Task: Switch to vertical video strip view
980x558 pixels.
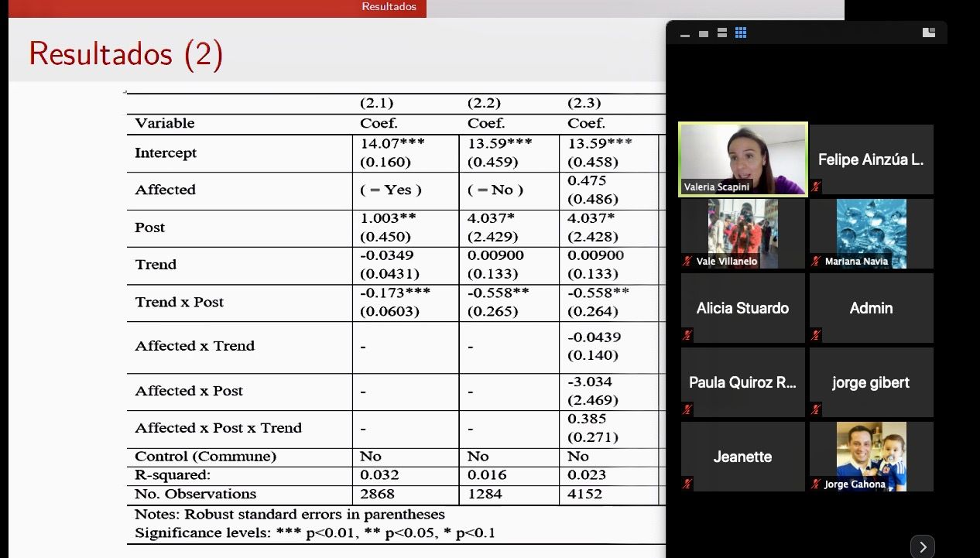Action: click(x=721, y=33)
